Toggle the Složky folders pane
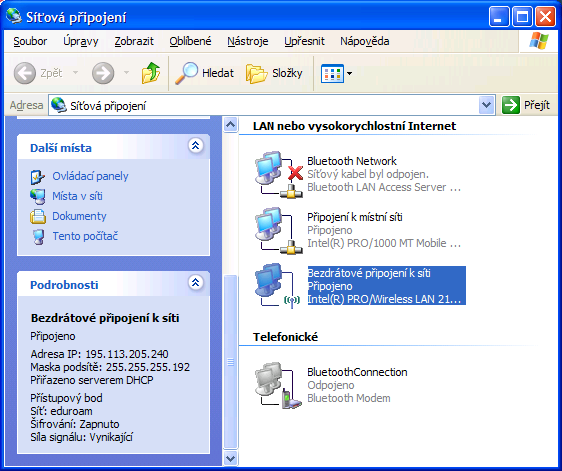The height and width of the screenshot is (471, 562). (x=274, y=73)
